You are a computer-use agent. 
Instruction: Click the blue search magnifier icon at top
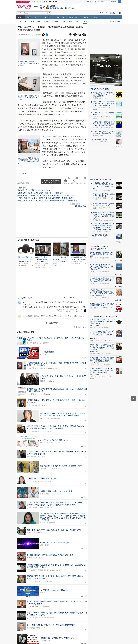pyautogui.click(x=120, y=2)
